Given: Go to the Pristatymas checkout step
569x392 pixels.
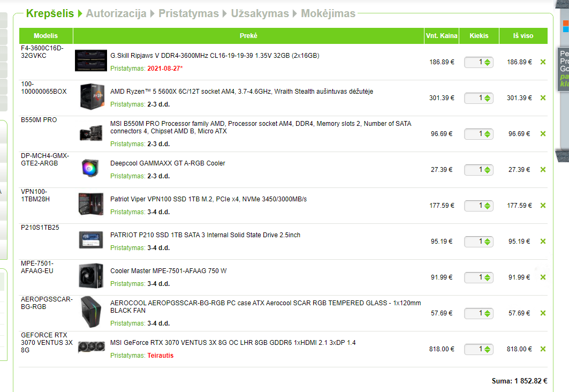Looking at the screenshot, I should pyautogui.click(x=189, y=13).
